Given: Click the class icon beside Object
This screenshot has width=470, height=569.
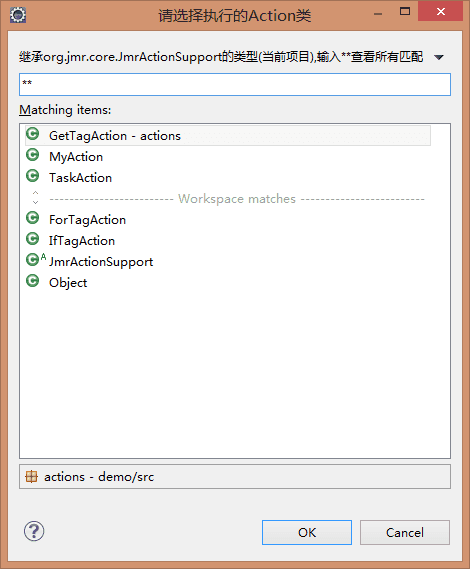Looking at the screenshot, I should (x=33, y=281).
